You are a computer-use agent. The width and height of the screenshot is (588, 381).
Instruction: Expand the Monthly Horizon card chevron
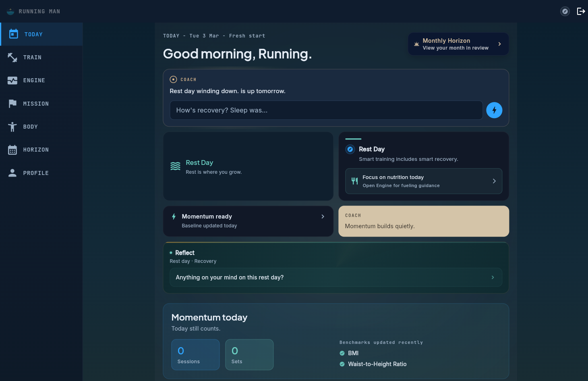(x=499, y=44)
